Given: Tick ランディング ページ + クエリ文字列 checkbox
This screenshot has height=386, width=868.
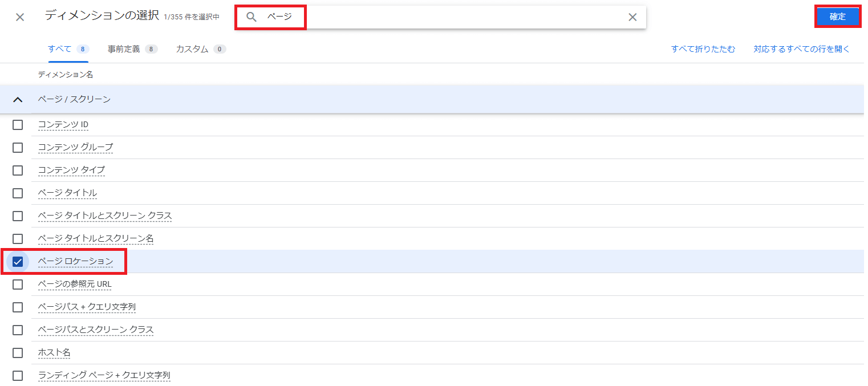Looking at the screenshot, I should pyautogui.click(x=18, y=376).
